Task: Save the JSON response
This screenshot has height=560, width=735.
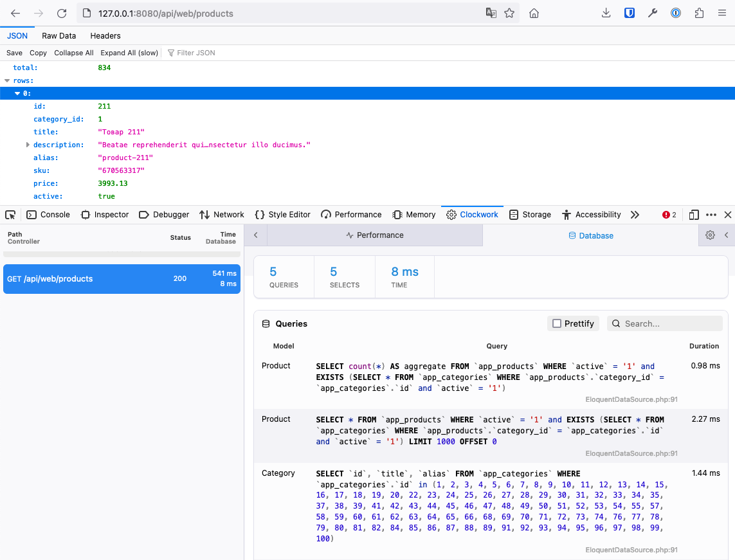Action: (x=15, y=53)
